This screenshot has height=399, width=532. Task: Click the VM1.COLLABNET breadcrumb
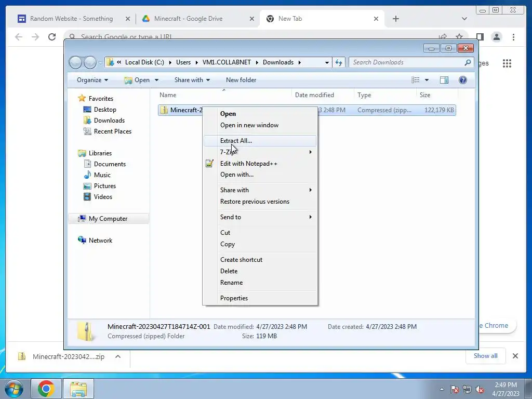coord(227,62)
